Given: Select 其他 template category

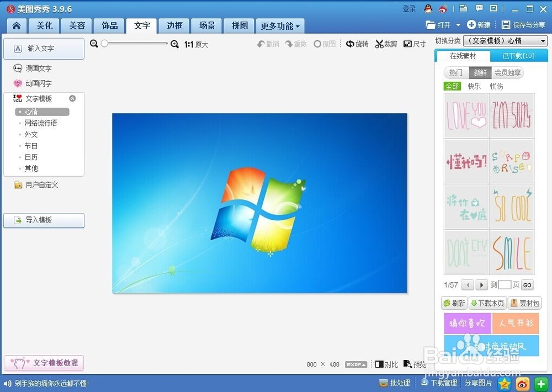Looking at the screenshot, I should coord(31,168).
